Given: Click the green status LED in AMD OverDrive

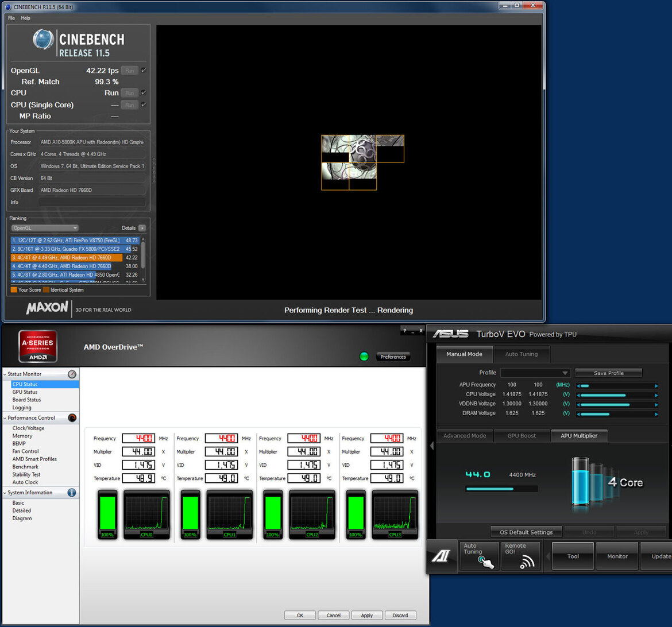Looking at the screenshot, I should (364, 357).
